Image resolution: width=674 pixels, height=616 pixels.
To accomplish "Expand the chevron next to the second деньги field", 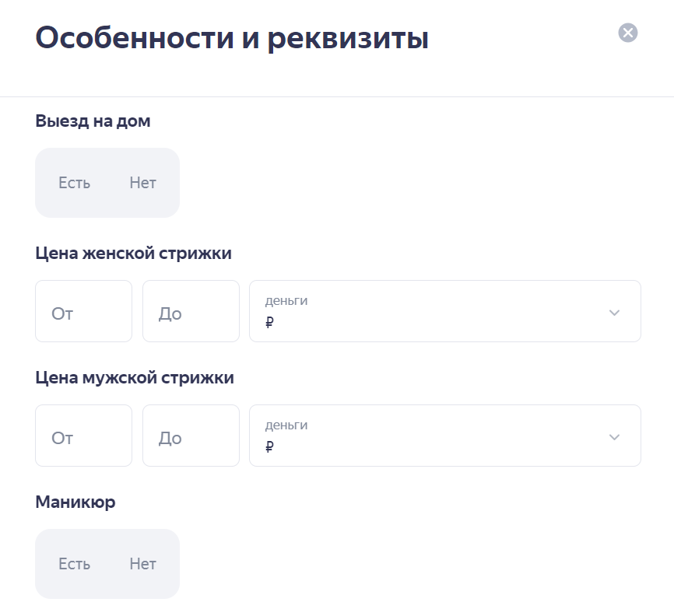I will [613, 436].
